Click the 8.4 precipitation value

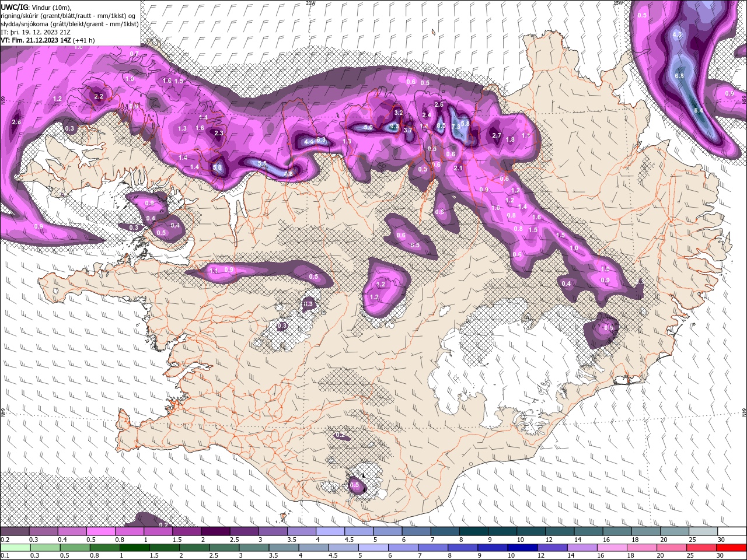[699, 110]
